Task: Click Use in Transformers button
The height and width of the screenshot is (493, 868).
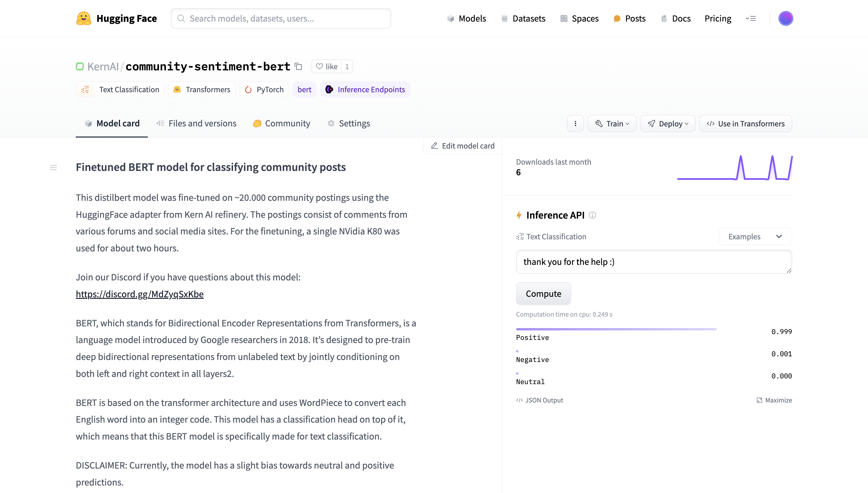Action: click(745, 124)
